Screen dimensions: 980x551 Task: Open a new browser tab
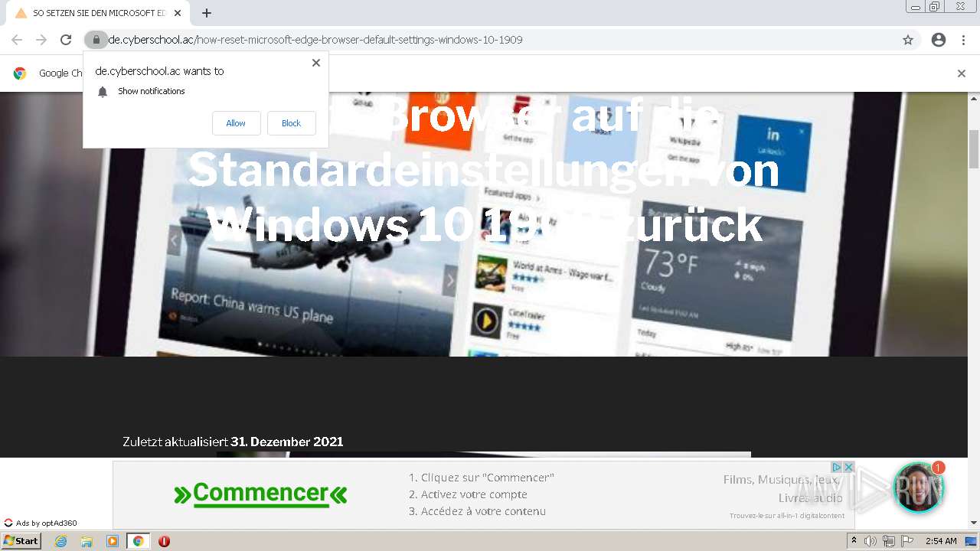click(x=207, y=13)
